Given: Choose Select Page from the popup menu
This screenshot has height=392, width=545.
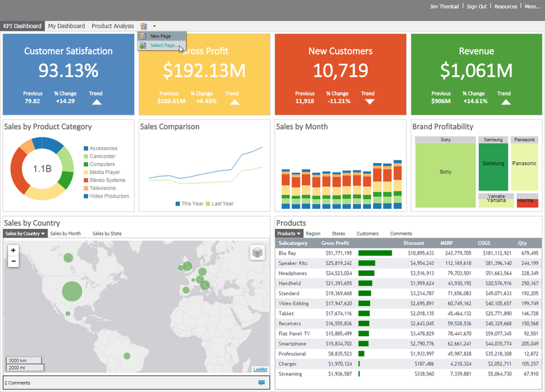Looking at the screenshot, I should [x=162, y=46].
